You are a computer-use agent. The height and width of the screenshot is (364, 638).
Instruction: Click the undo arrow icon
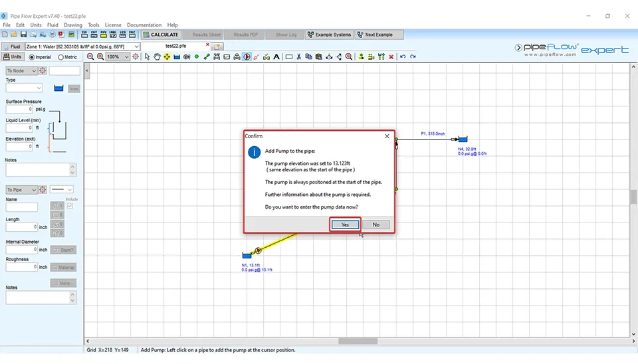click(x=403, y=57)
